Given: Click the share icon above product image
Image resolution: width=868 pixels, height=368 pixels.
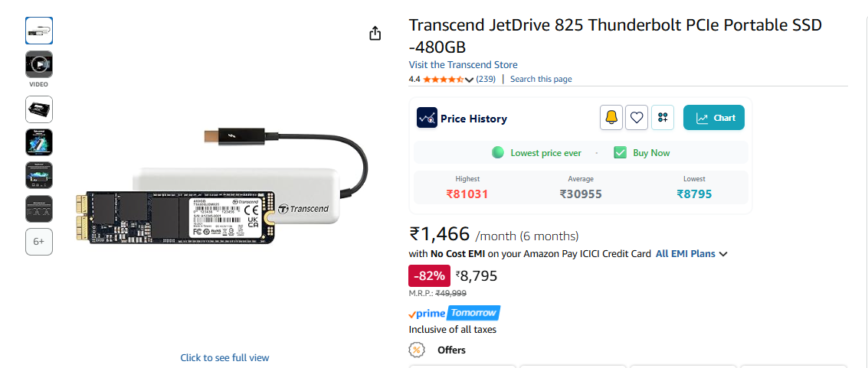Looking at the screenshot, I should tap(375, 34).
